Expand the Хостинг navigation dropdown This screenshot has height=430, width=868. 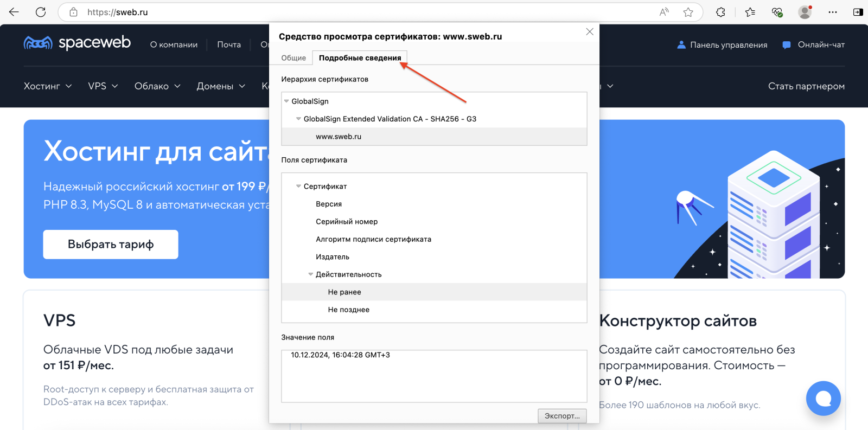pyautogui.click(x=48, y=86)
